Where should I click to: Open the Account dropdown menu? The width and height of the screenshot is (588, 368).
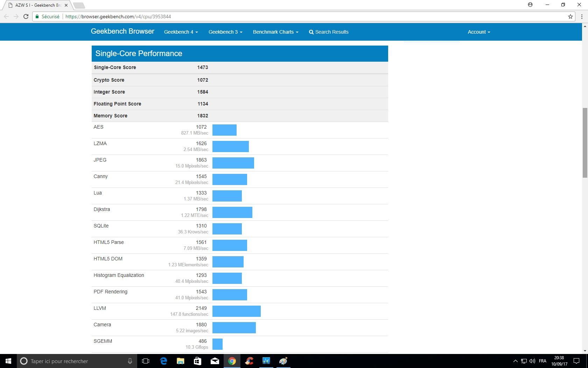(479, 32)
